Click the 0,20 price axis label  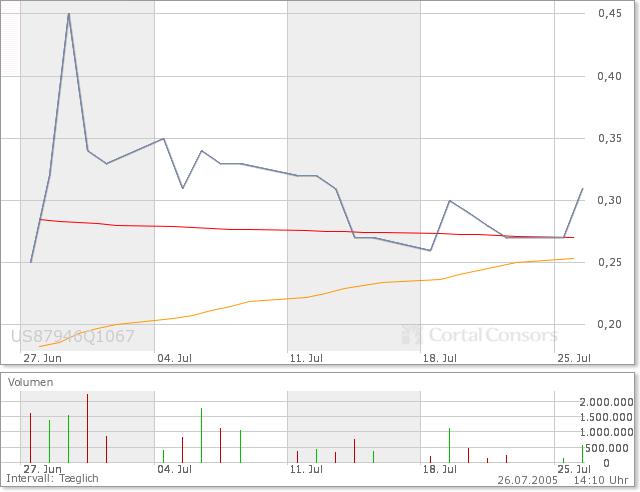coord(610,325)
